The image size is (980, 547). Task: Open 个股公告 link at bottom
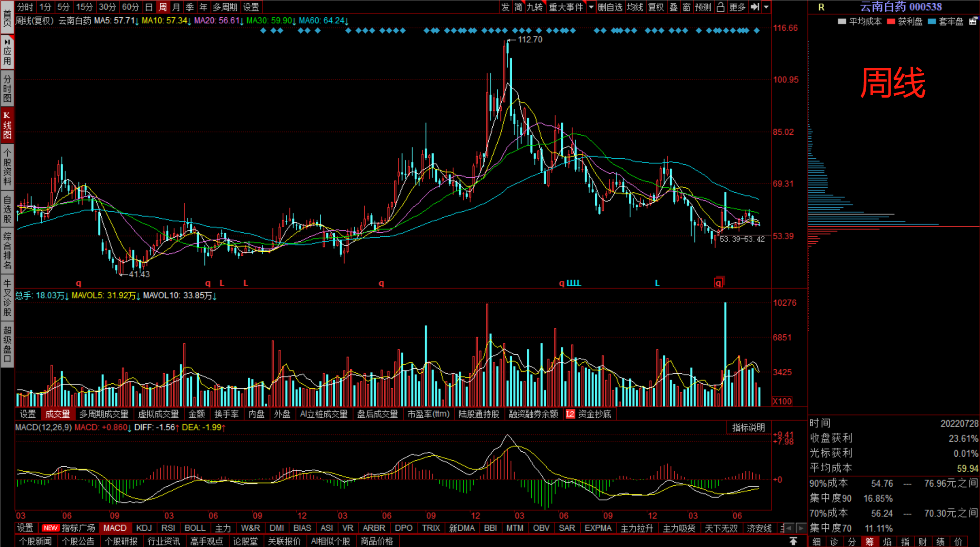pyautogui.click(x=78, y=541)
